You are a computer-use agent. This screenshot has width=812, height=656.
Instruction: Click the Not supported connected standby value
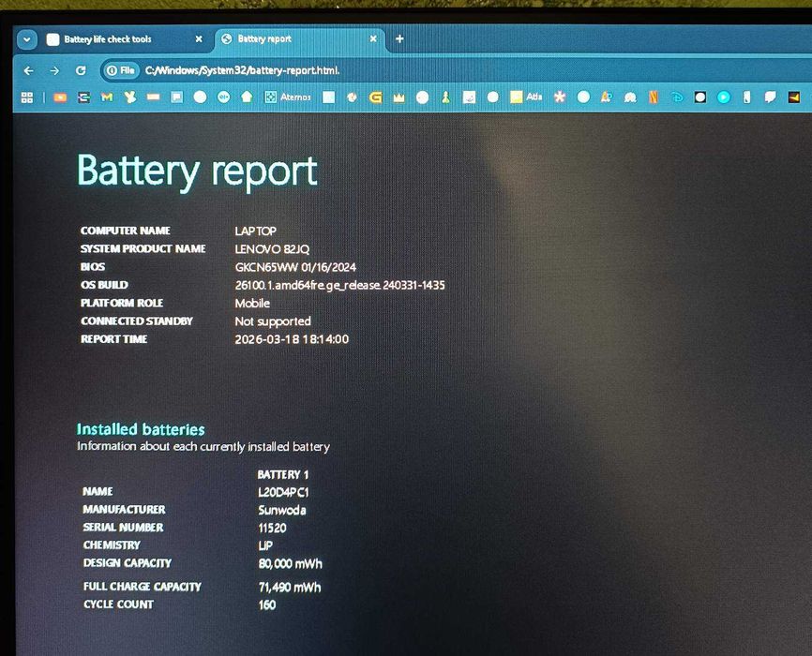(273, 321)
